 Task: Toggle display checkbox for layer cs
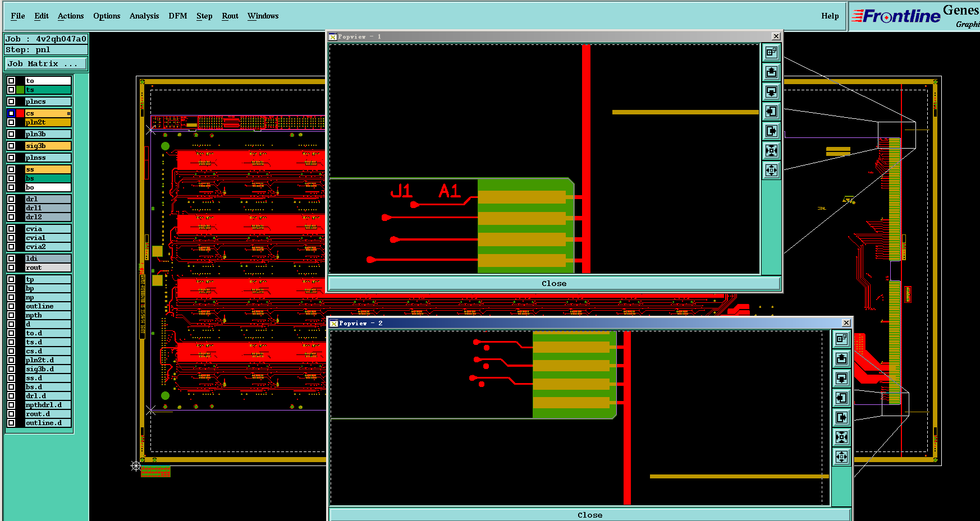[x=11, y=113]
